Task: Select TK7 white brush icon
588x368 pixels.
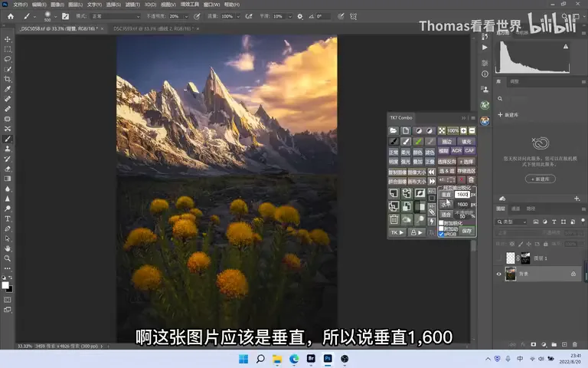Action: click(406, 142)
